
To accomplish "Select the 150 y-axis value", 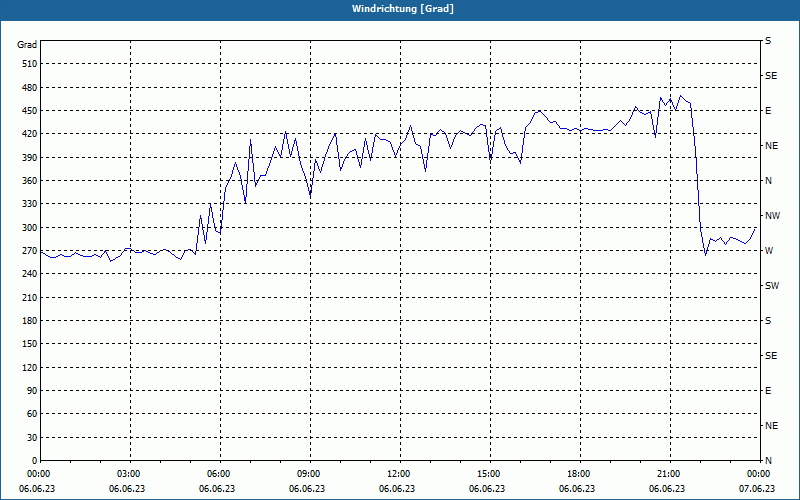I will pos(30,344).
